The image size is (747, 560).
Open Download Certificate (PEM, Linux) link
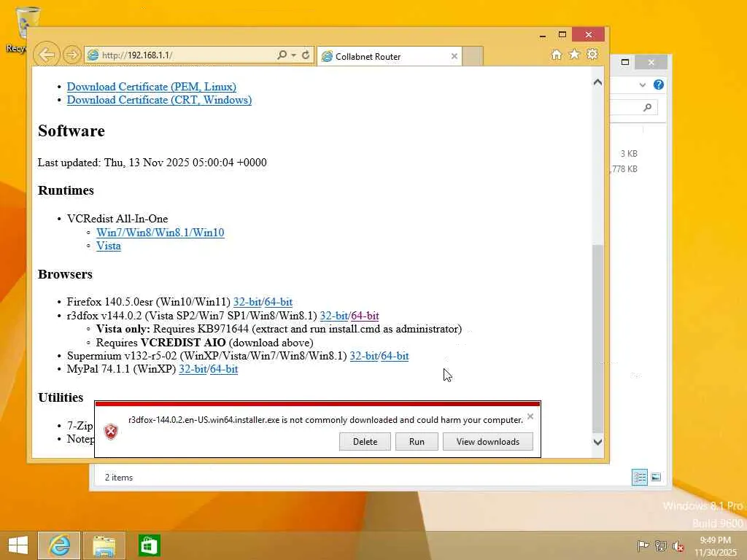pyautogui.click(x=152, y=87)
